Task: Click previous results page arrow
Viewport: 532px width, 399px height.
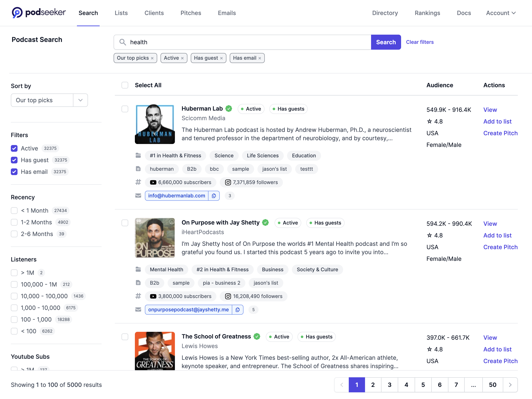Action: [x=341, y=385]
